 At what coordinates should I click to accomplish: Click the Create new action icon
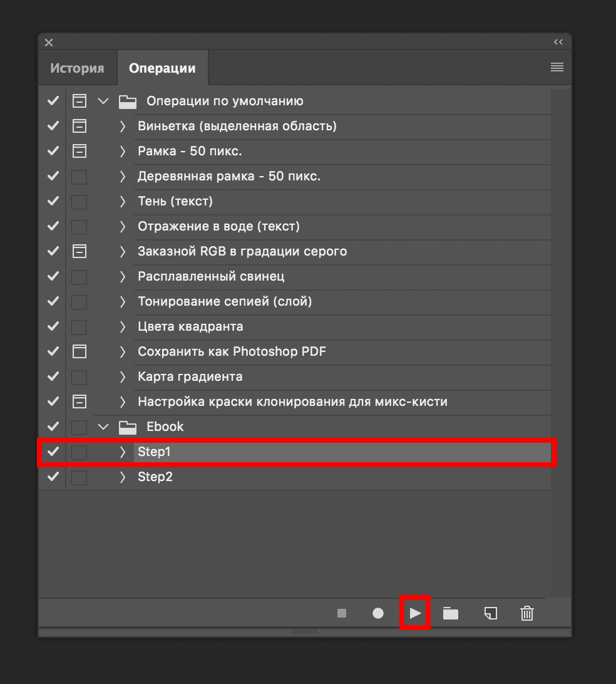tap(491, 613)
